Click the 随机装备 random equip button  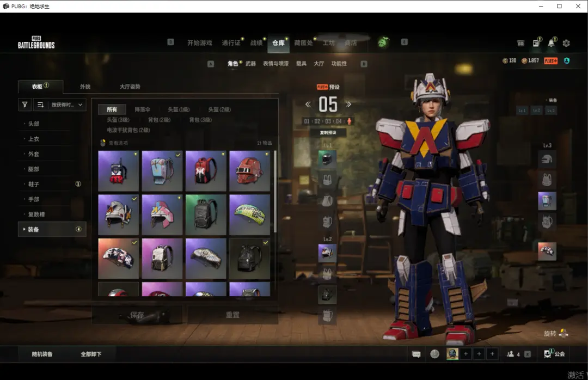click(x=42, y=354)
